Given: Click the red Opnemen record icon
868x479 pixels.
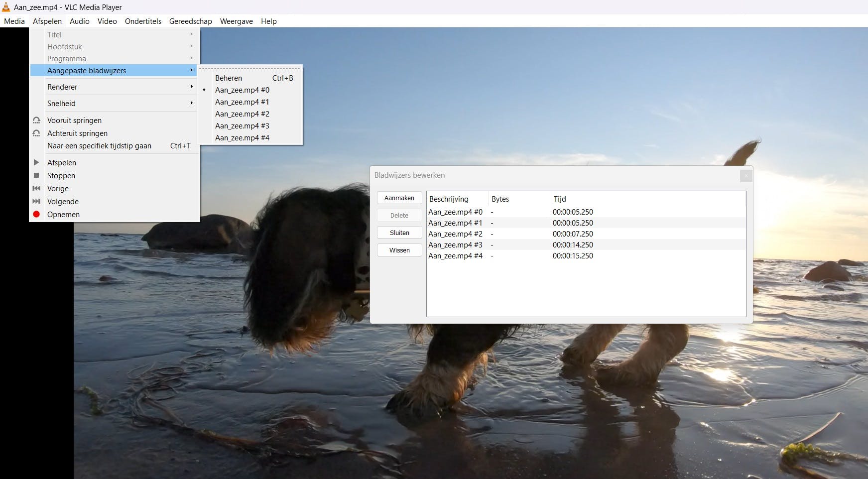Looking at the screenshot, I should [x=36, y=214].
